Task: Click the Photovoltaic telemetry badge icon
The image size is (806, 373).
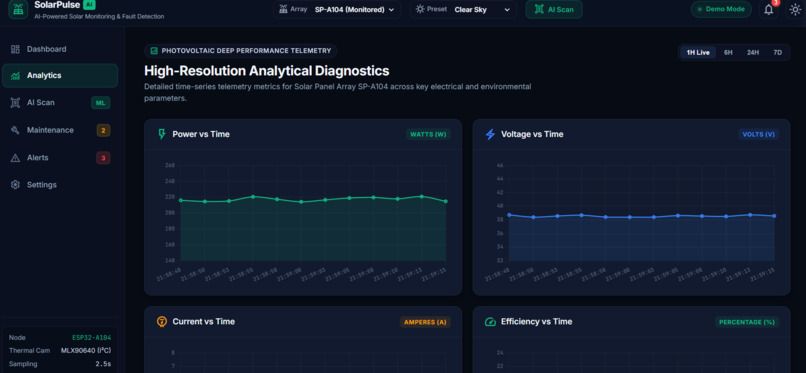Action: (x=154, y=51)
